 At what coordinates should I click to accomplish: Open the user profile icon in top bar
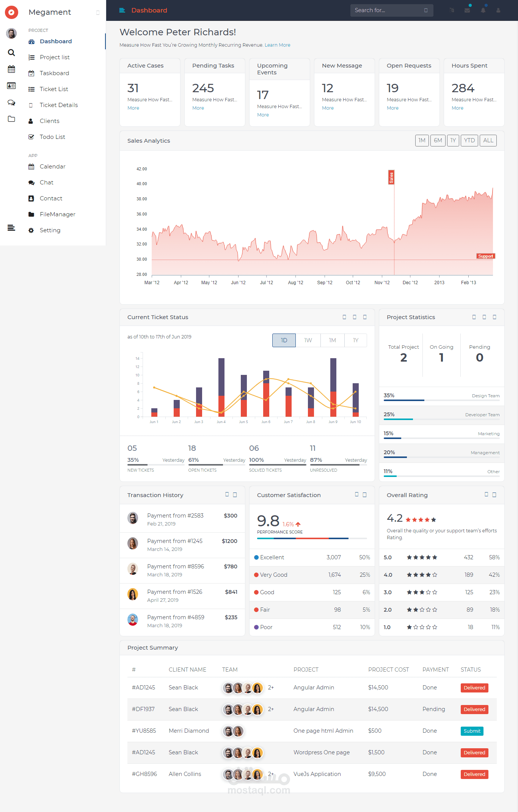coord(498,10)
